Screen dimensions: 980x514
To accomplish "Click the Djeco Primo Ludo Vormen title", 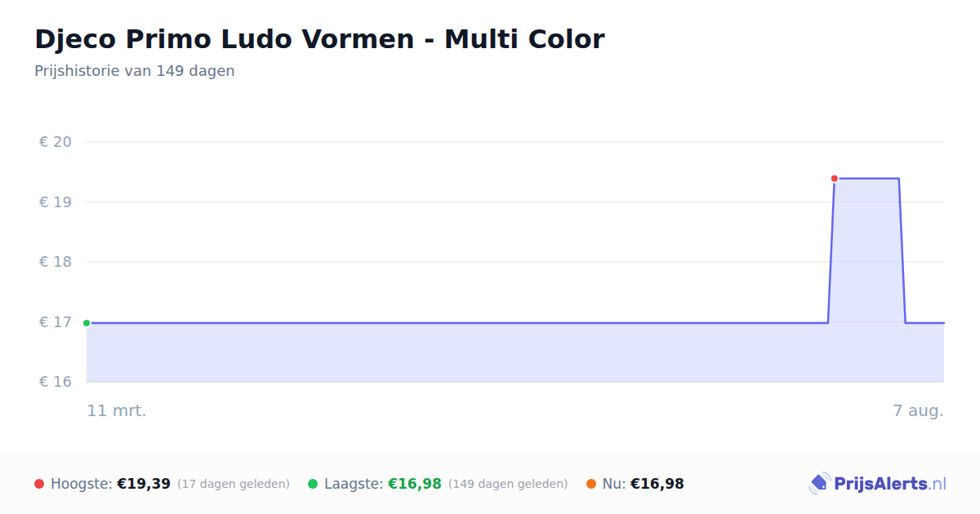I will 319,38.
